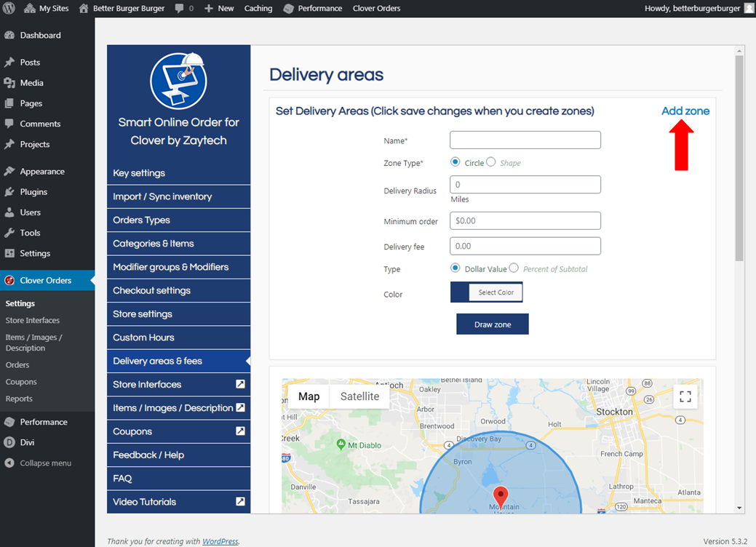Open Feedback / Help section
Screen dimensions: 756x547
[x=178, y=455]
